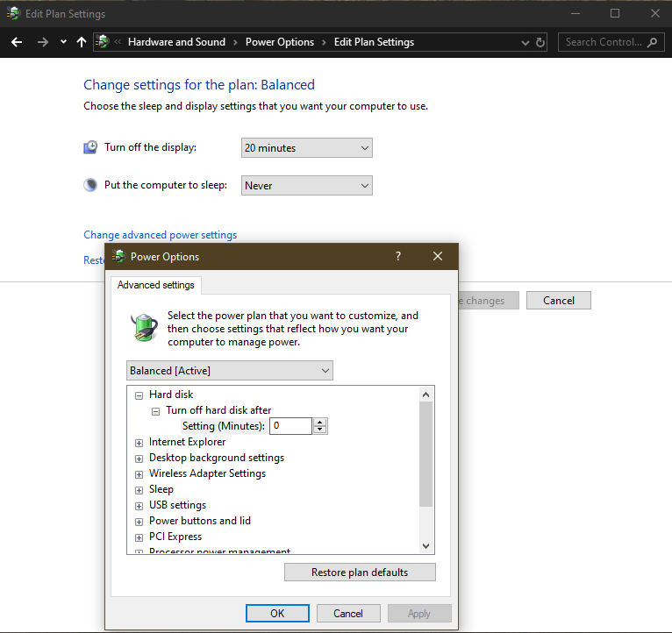Open the Turn off the display dropdown
The image size is (672, 633).
306,148
